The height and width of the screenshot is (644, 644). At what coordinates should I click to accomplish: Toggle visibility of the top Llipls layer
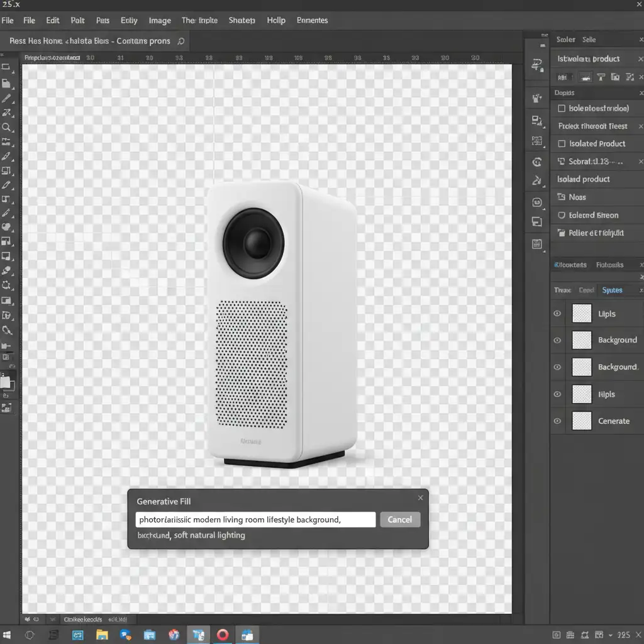point(557,313)
